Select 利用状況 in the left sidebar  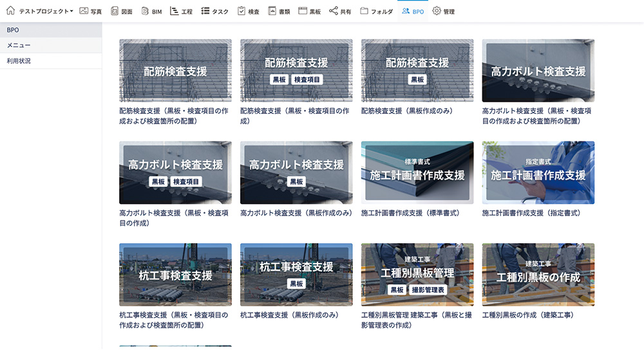(x=51, y=60)
